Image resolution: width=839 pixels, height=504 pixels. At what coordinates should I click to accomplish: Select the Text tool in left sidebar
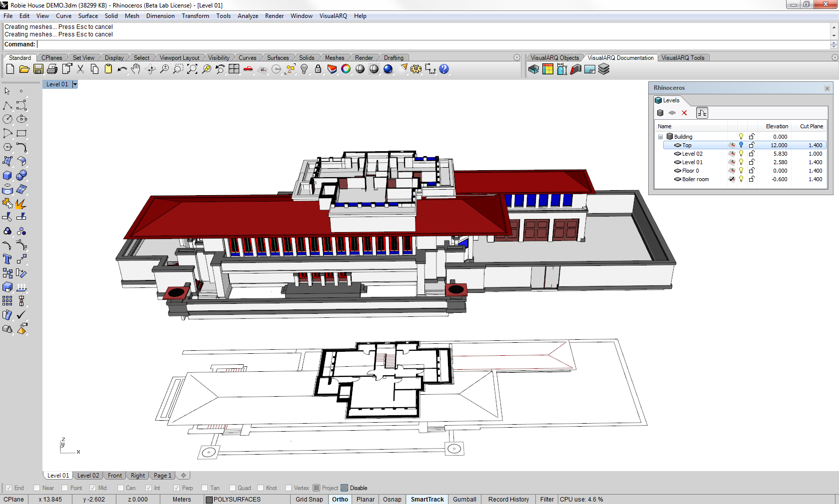[x=7, y=259]
